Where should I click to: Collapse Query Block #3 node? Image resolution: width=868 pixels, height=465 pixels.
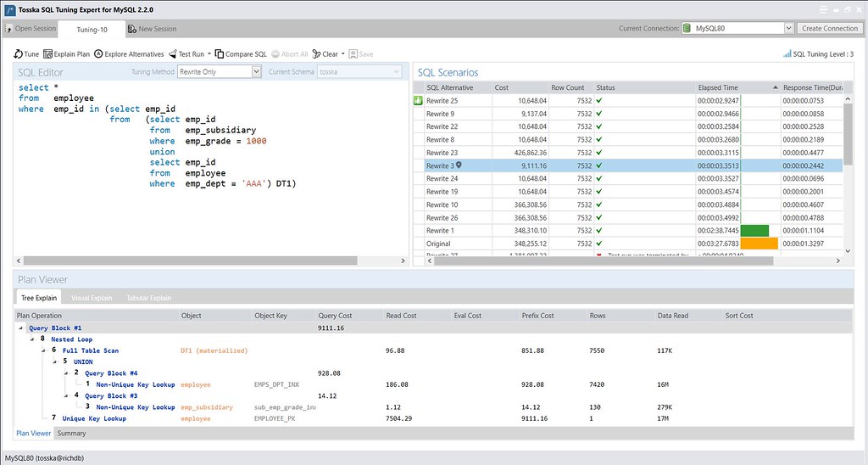click(66, 395)
